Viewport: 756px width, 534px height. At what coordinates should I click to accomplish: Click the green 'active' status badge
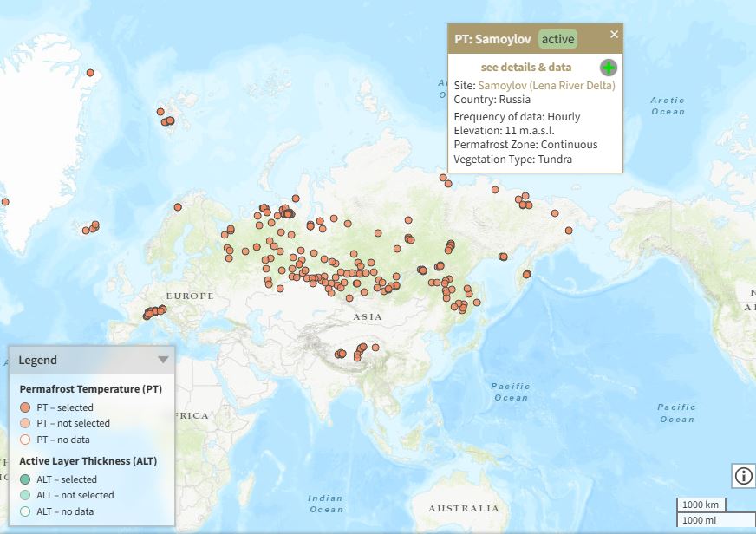557,39
